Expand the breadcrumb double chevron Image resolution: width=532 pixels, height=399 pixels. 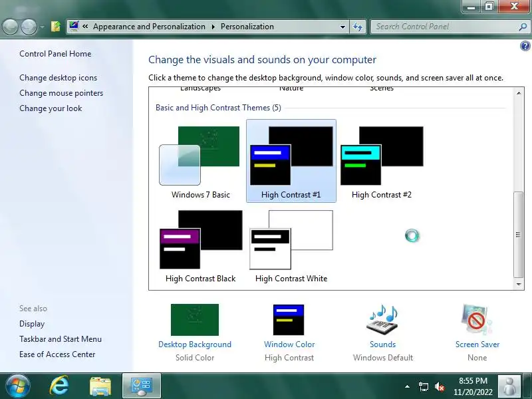85,26
